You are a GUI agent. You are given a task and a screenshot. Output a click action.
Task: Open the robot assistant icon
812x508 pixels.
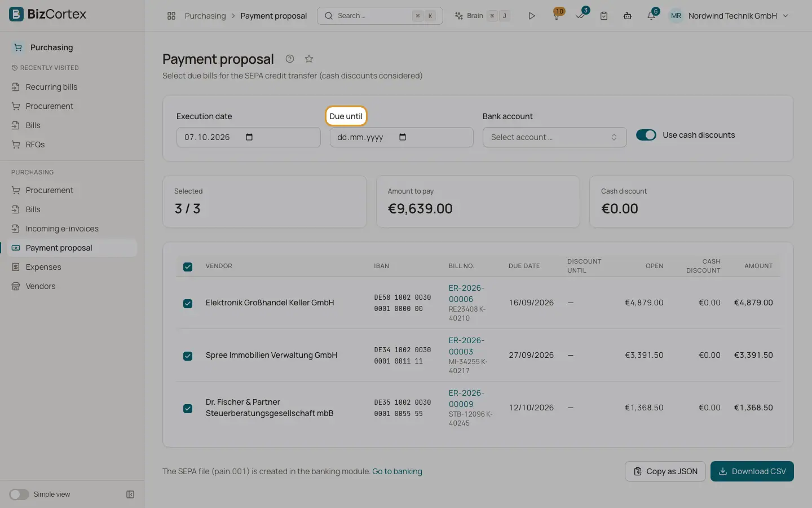click(x=628, y=16)
